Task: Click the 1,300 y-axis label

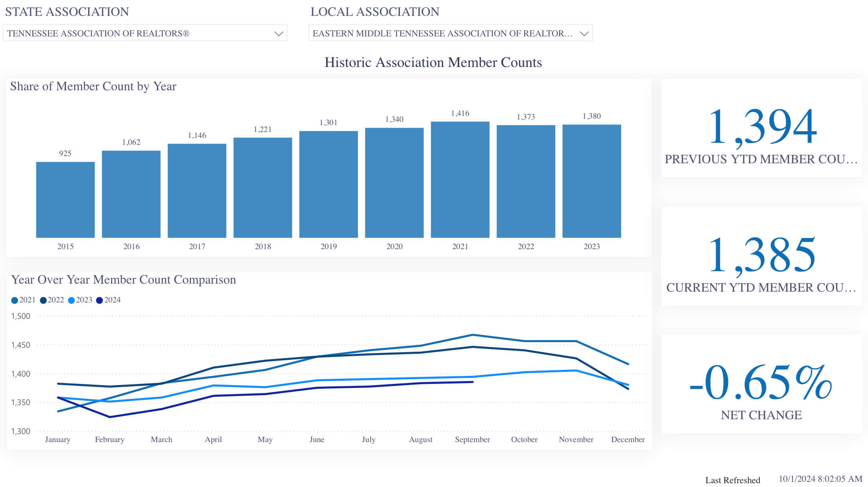Action: (x=20, y=431)
